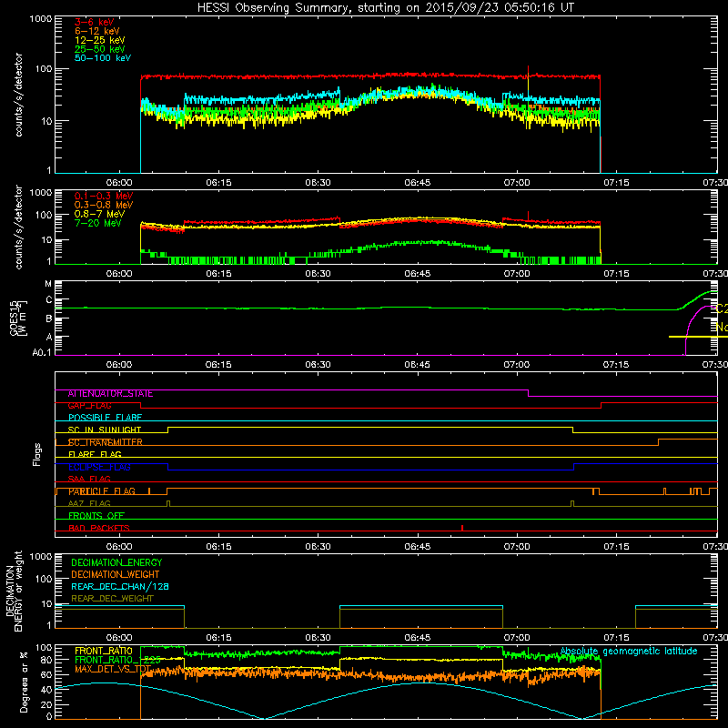Click the 'C' class tick on GOES axis

click(x=49, y=300)
